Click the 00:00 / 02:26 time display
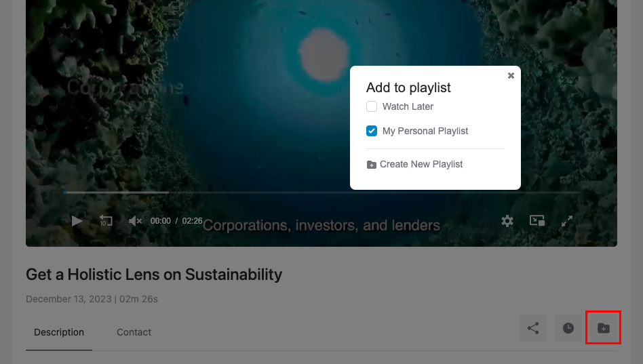643x364 pixels. click(x=176, y=221)
